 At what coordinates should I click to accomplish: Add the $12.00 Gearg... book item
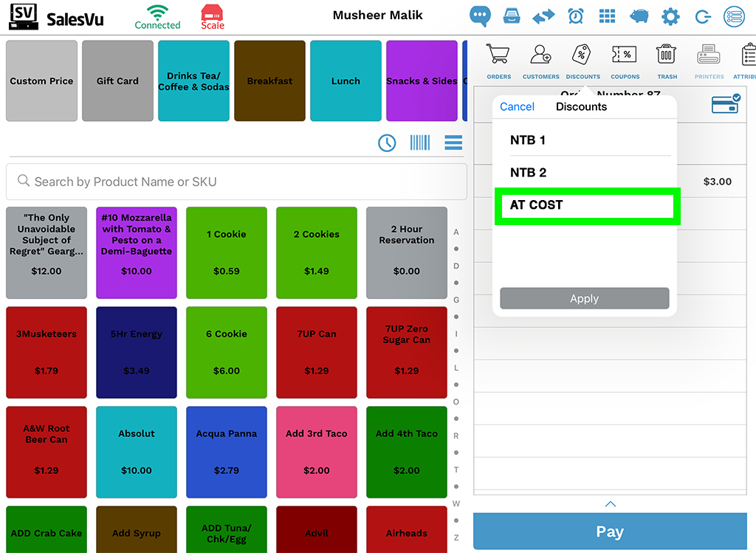47,253
